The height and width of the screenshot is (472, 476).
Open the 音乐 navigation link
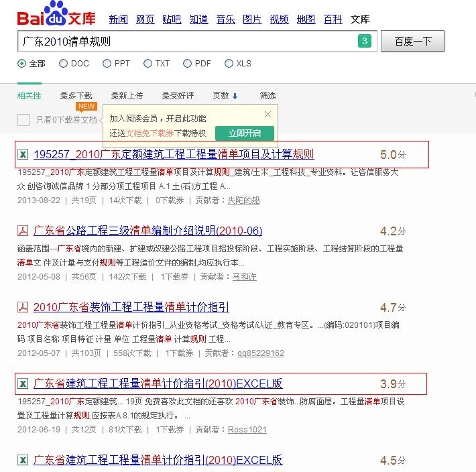[225, 19]
